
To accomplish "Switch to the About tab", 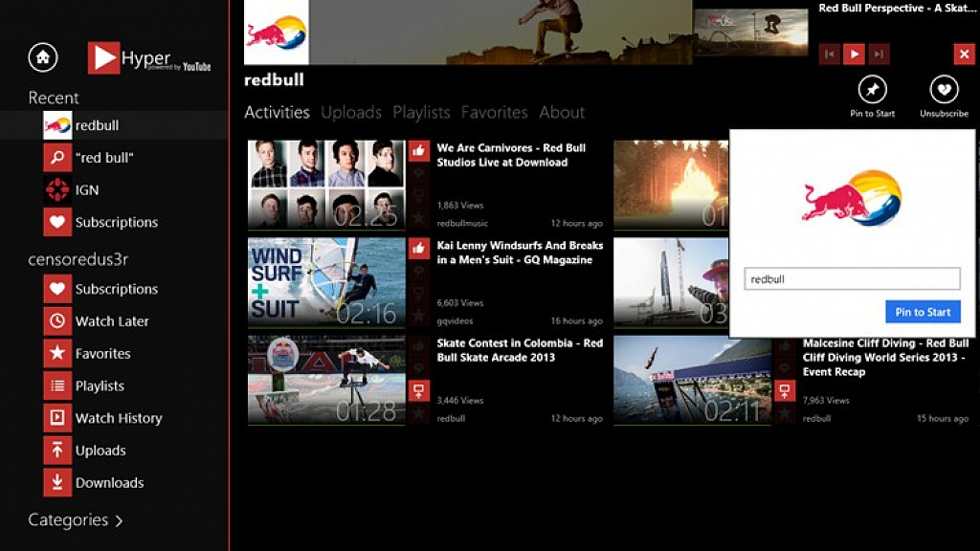I will [x=562, y=113].
